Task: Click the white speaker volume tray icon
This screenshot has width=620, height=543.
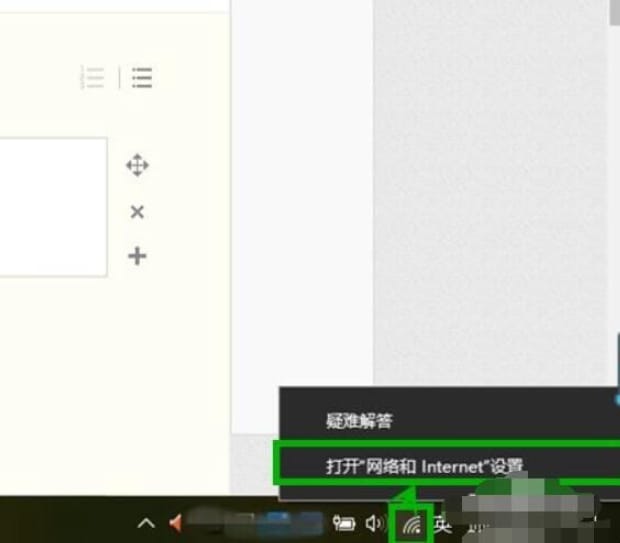Action: pos(375,523)
